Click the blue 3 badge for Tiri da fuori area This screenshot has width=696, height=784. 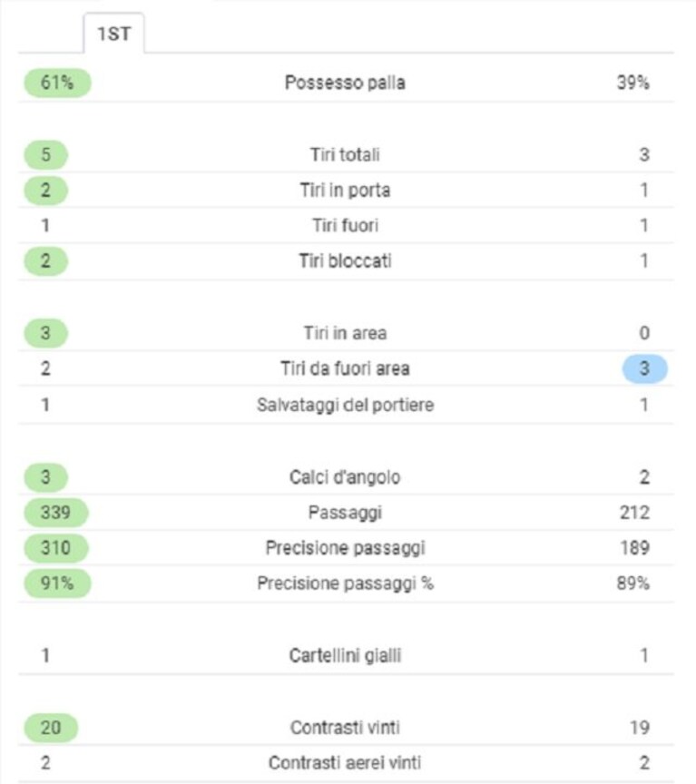(644, 368)
